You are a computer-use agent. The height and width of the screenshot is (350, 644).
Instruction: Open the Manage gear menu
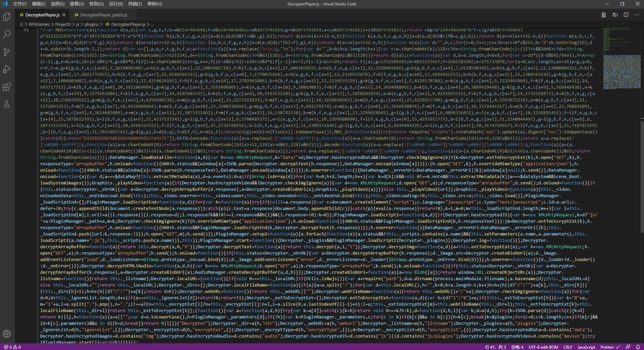[x=7, y=334]
